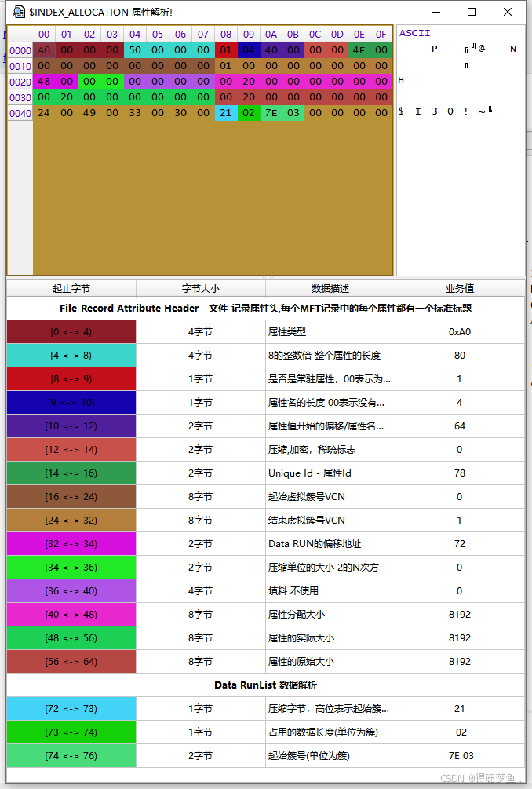This screenshot has height=789, width=532.
Task: Click the 0xA0 value cell
Action: coord(460,332)
